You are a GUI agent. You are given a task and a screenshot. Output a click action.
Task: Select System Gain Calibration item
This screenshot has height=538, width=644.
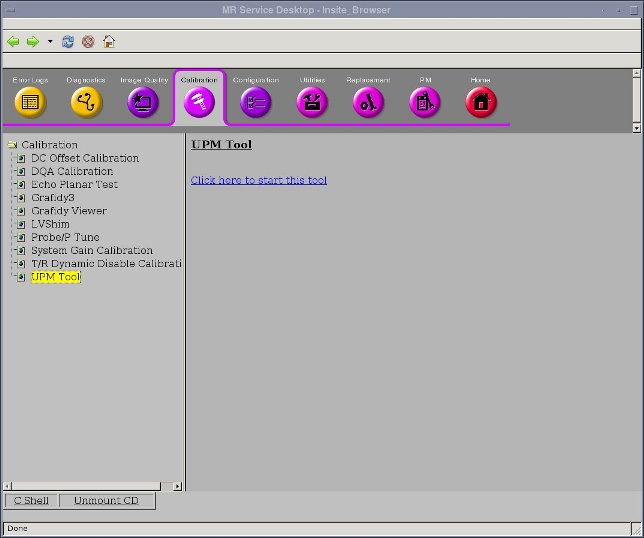tap(91, 251)
